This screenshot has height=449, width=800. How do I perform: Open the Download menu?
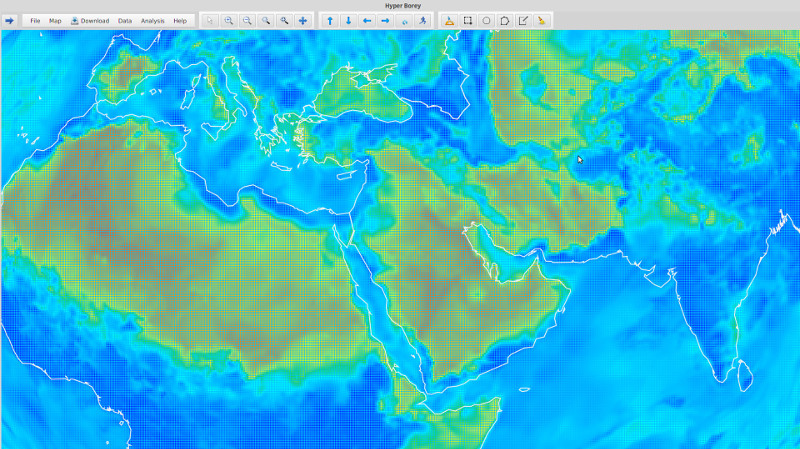90,21
